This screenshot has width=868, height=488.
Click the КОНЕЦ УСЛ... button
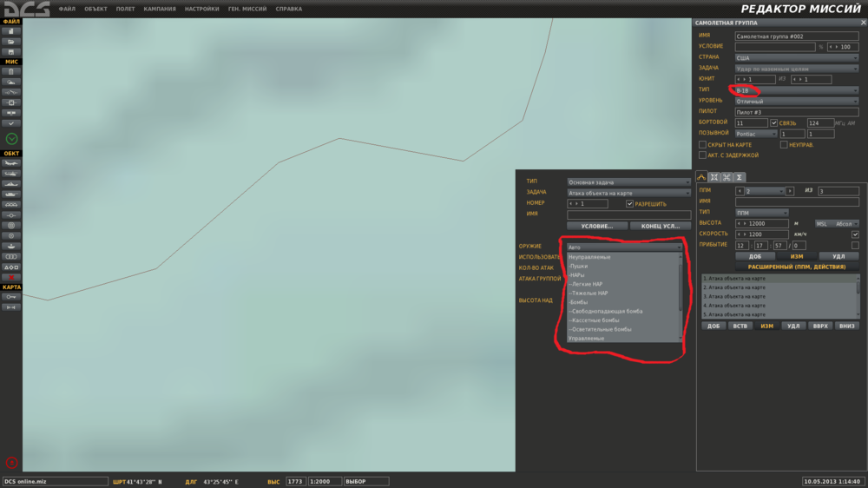coord(661,226)
